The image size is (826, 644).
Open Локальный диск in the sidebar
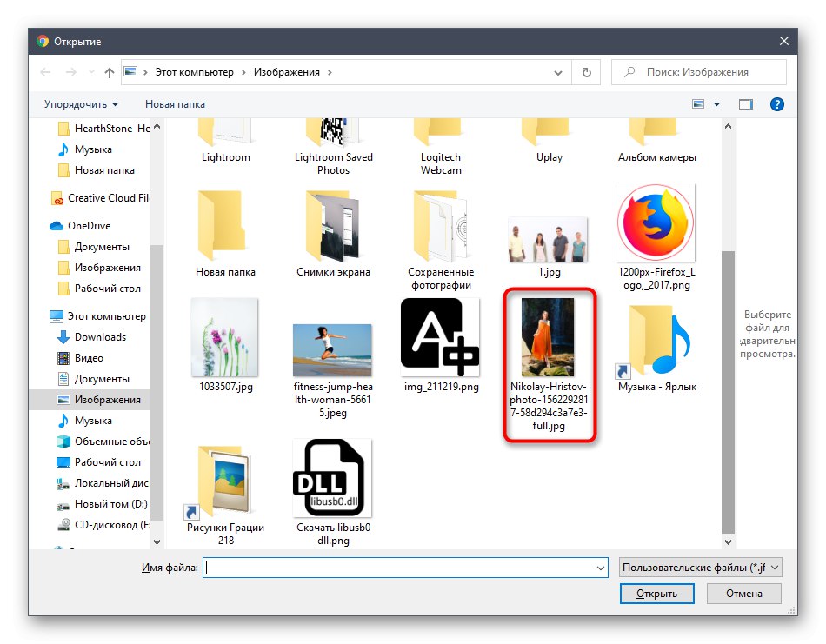pyautogui.click(x=103, y=483)
